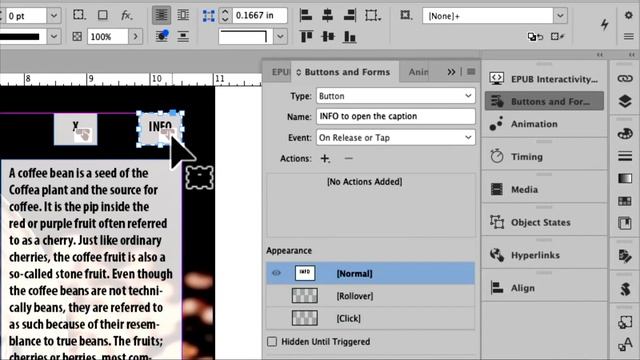
Task: Open the Layers panel icon
Action: tap(625, 100)
